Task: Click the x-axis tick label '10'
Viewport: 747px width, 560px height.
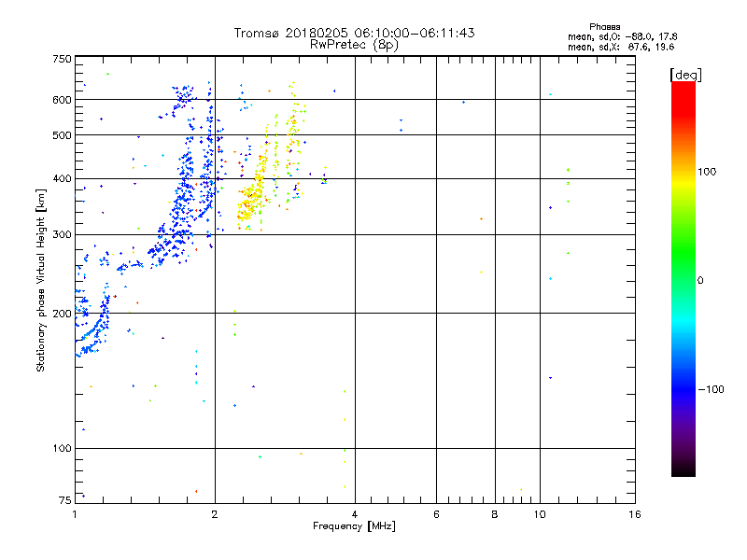Action: tap(540, 514)
